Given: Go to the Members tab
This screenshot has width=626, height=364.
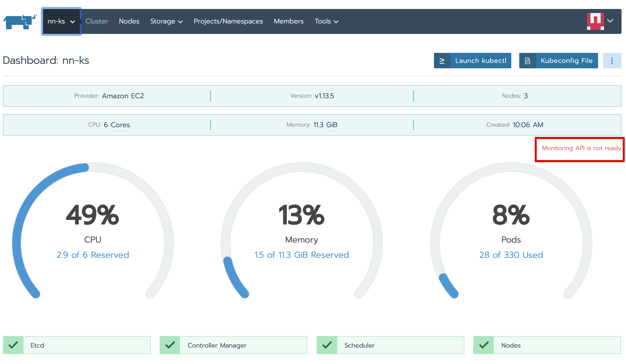Looking at the screenshot, I should tap(289, 21).
